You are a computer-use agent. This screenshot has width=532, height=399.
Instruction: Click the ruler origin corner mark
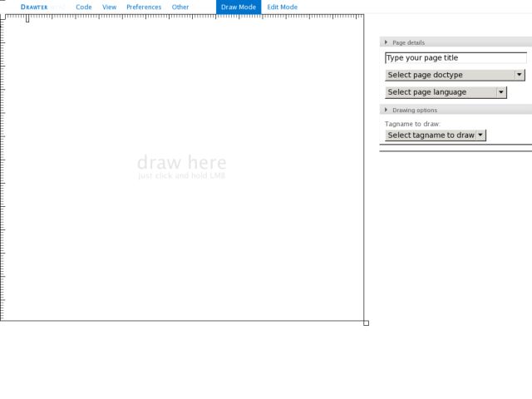2,17
